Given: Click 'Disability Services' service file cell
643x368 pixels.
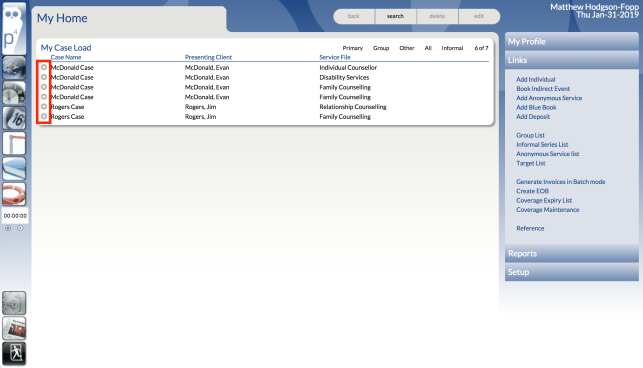Looking at the screenshot, I should (344, 78).
